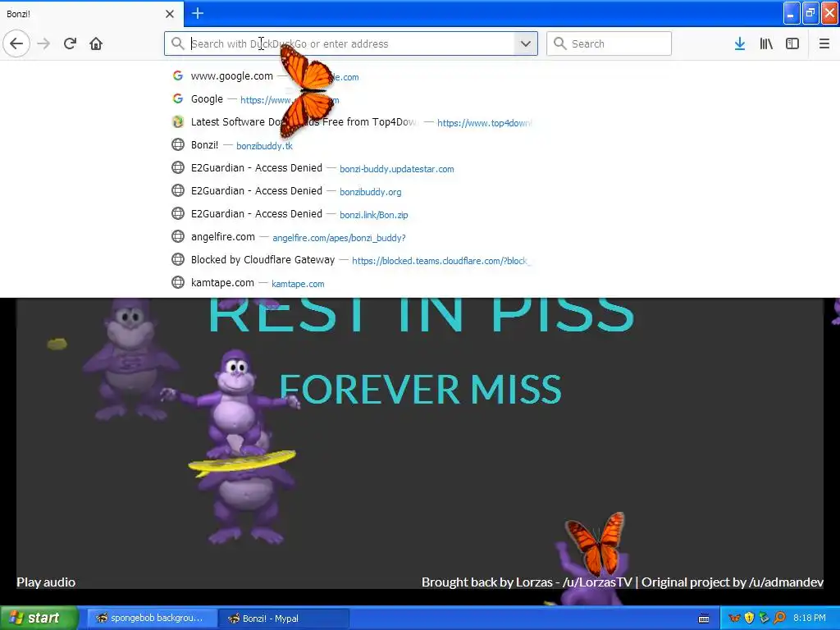Toggle the sidebar view icon
The image size is (840, 630).
click(792, 43)
